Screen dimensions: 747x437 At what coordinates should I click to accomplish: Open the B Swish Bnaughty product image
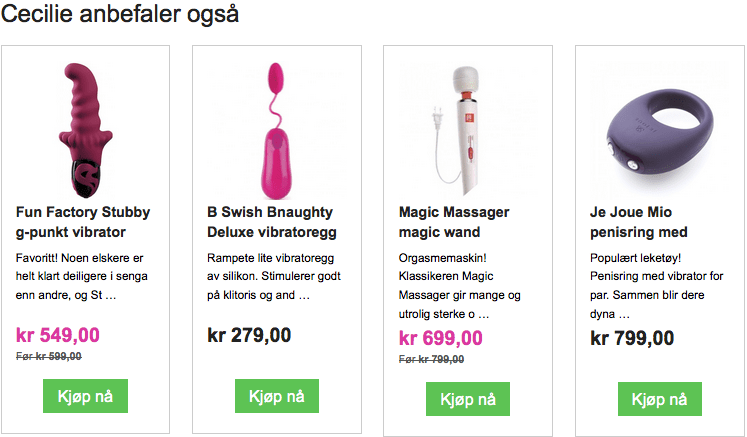tap(277, 131)
